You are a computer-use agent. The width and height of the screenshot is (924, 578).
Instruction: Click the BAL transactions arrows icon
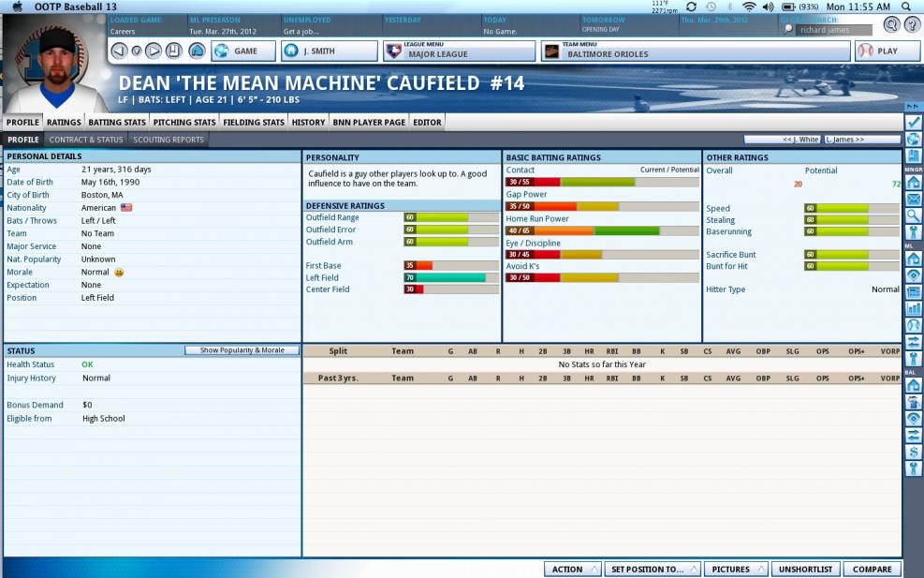coord(914,436)
